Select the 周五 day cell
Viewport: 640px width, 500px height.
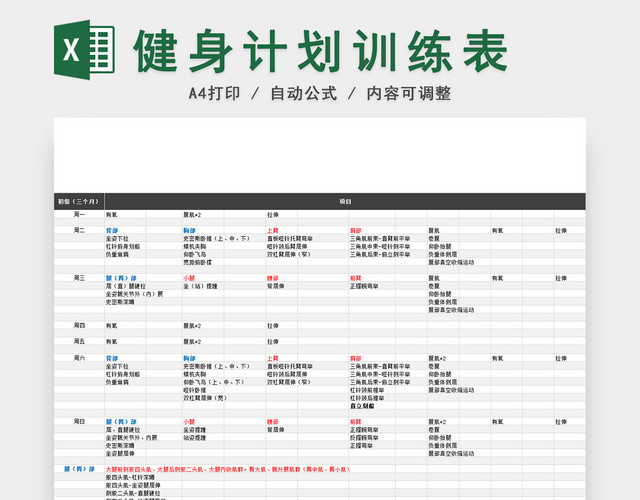(x=79, y=341)
